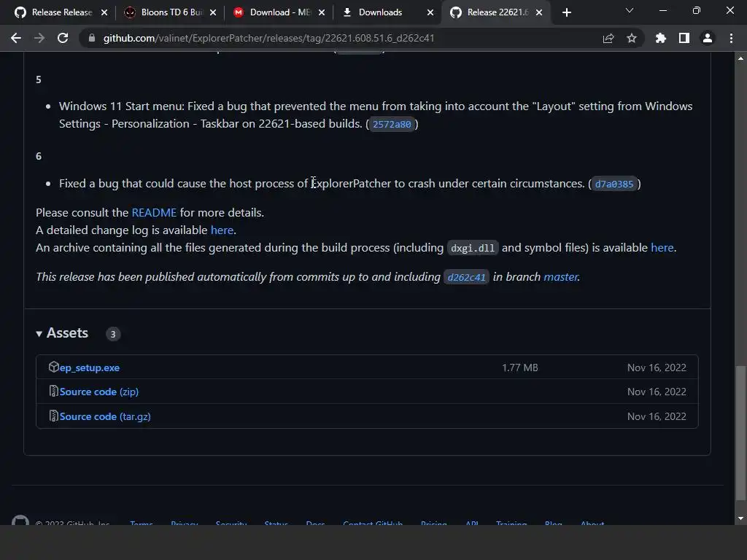Open the Extensions puzzle icon

pyautogui.click(x=660, y=38)
